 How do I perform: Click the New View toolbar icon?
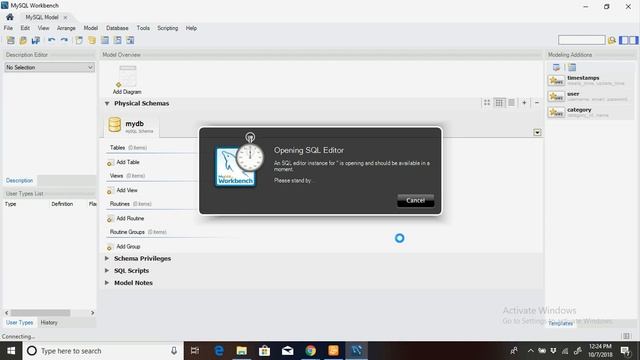coord(118,40)
